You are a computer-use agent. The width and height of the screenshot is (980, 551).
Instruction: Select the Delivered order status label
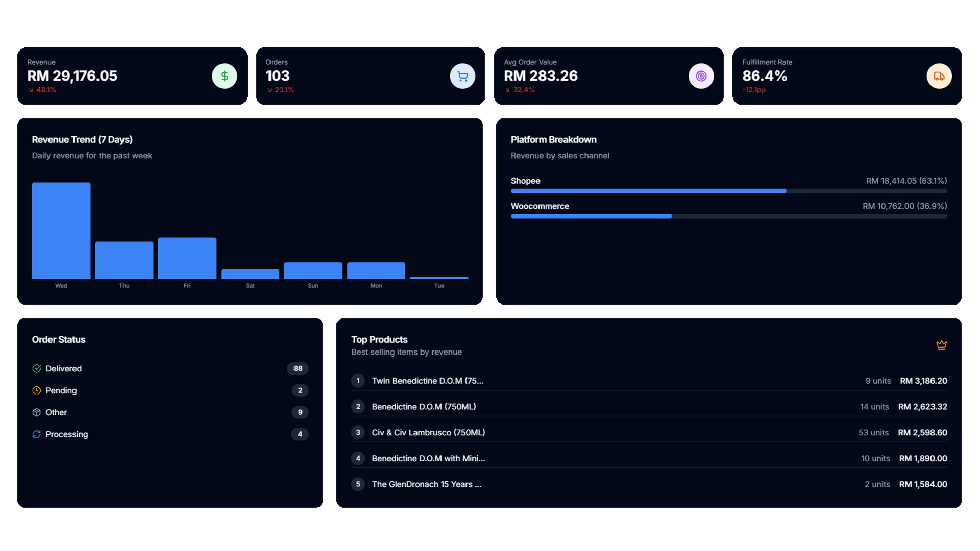pyautogui.click(x=64, y=368)
